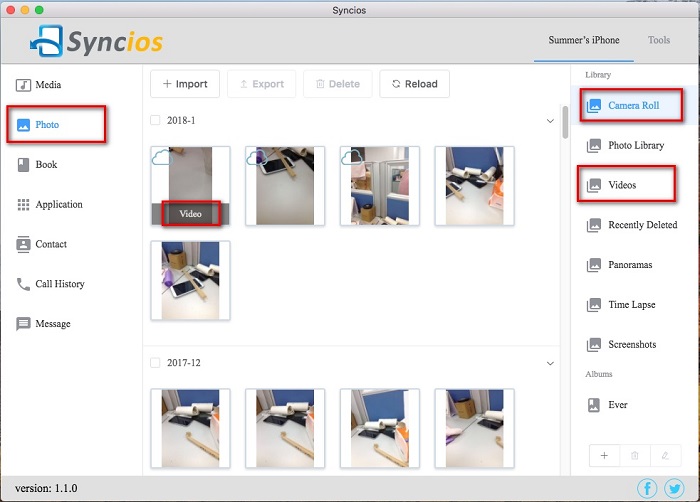Click the cloud icon on second 2018-1 thumbnail
Screen dimensions: 700x502
pyautogui.click(x=257, y=157)
